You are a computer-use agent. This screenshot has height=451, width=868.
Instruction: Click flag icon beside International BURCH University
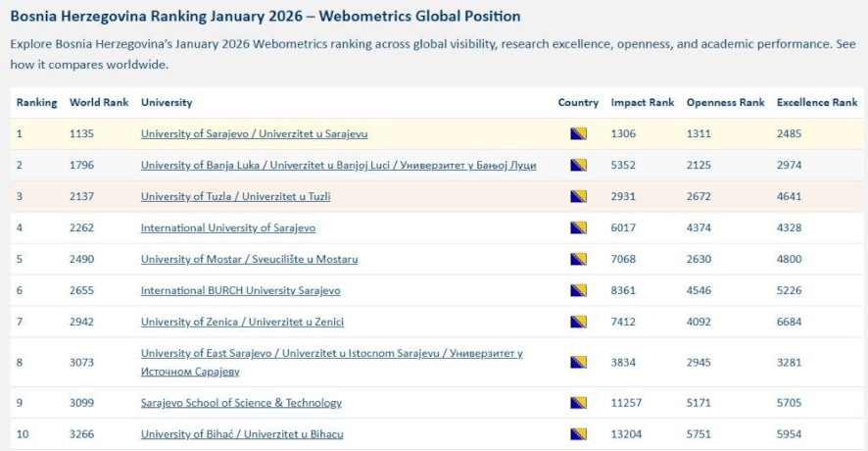point(578,291)
